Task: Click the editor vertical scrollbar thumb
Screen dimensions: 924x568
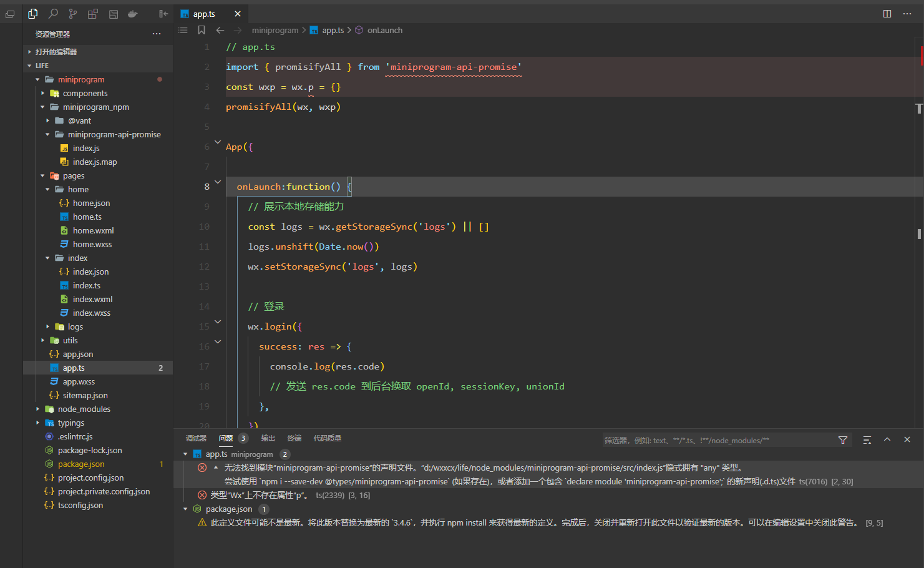Action: click(x=919, y=109)
